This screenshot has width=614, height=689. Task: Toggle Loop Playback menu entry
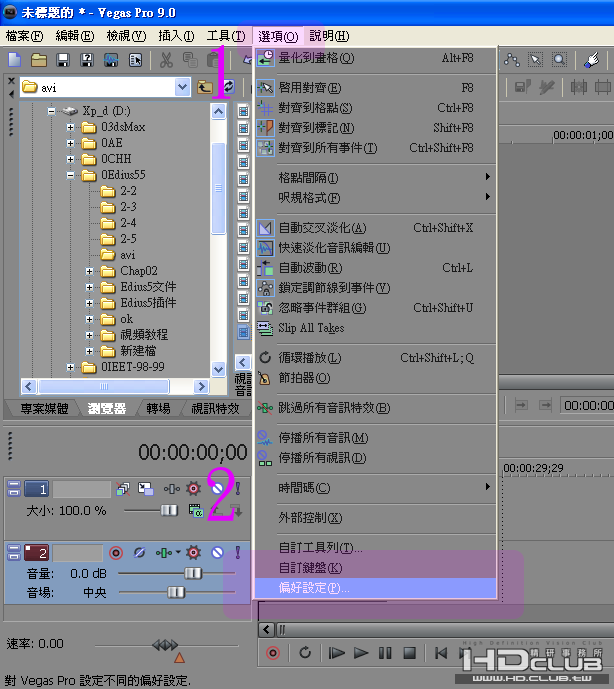pyautogui.click(x=376, y=358)
